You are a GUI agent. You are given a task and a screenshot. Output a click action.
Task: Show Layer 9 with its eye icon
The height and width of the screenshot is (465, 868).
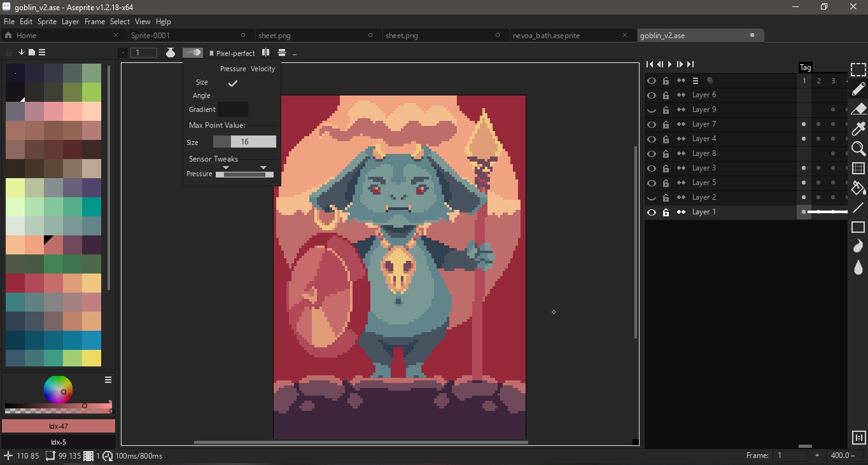point(651,110)
